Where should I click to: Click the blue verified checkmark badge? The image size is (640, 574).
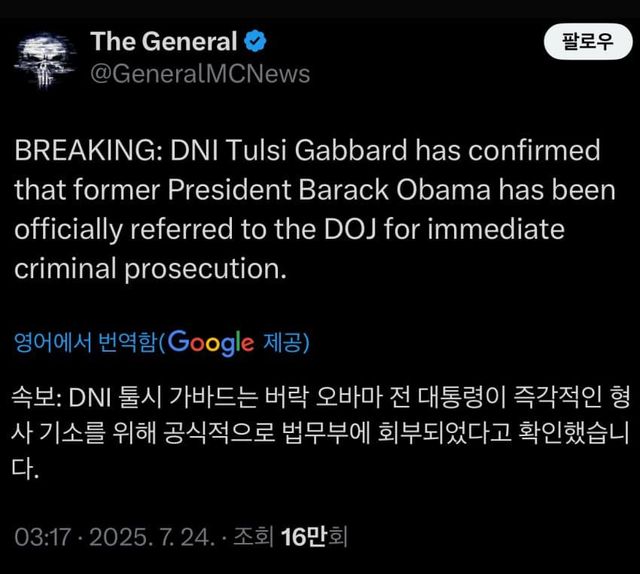pos(257,42)
